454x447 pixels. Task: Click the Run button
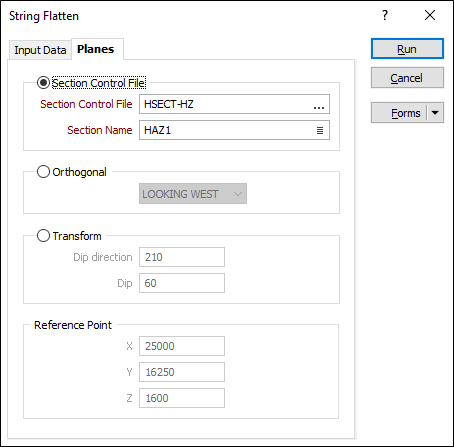coord(407,49)
